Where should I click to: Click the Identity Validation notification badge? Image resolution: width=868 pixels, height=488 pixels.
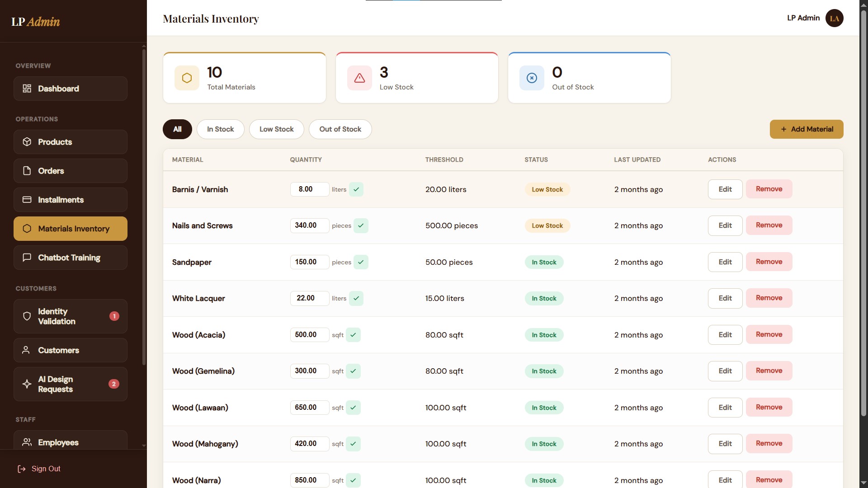click(114, 316)
